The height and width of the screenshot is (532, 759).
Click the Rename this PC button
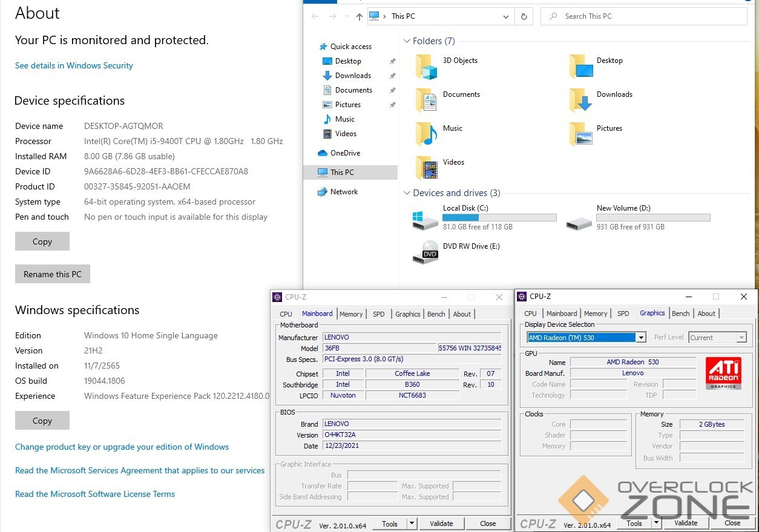tap(53, 274)
